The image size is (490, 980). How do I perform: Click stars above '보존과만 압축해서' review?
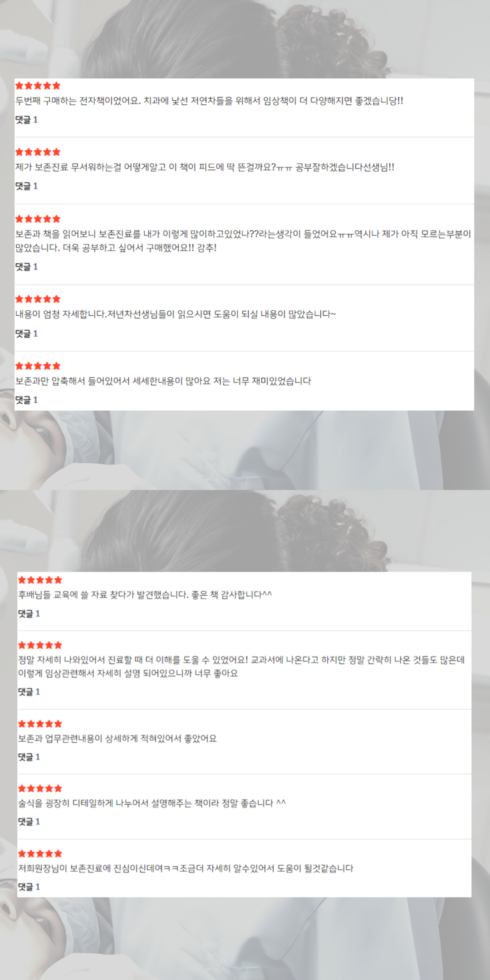coord(38,366)
